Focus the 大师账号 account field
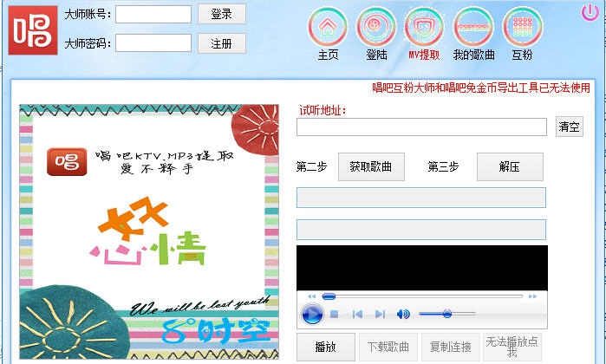Image resolution: width=606 pixels, height=364 pixels. [x=153, y=14]
